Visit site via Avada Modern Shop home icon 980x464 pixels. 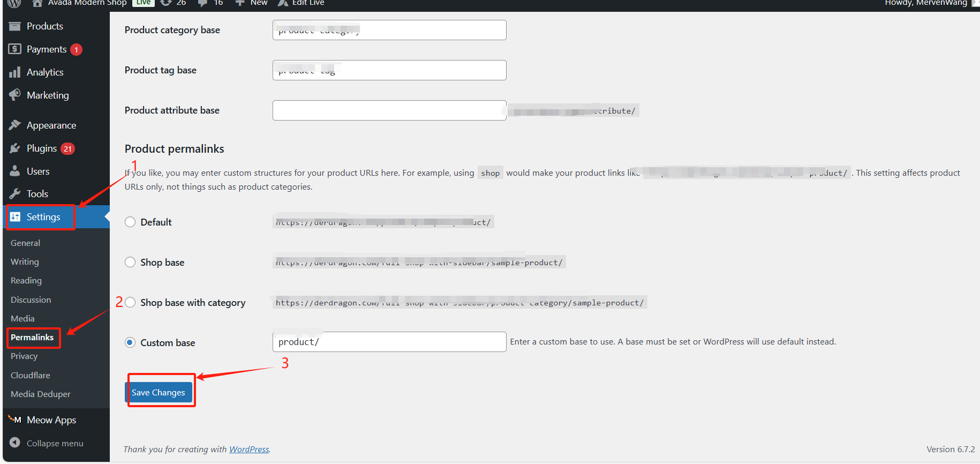tap(37, 3)
